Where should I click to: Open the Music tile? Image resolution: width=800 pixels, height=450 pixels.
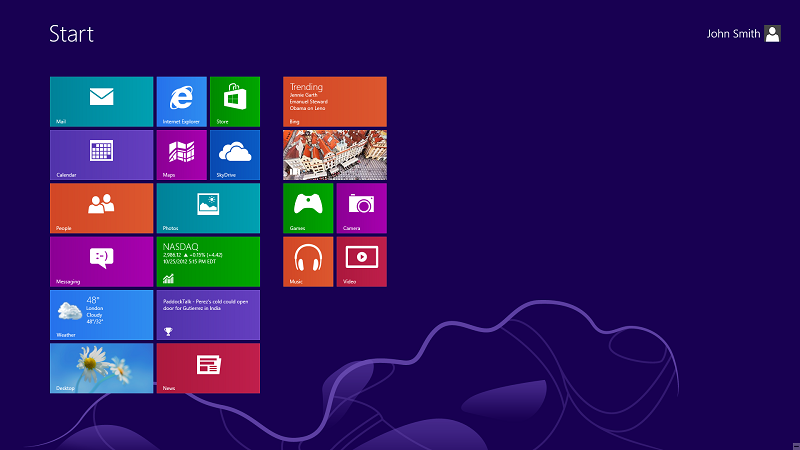(308, 262)
